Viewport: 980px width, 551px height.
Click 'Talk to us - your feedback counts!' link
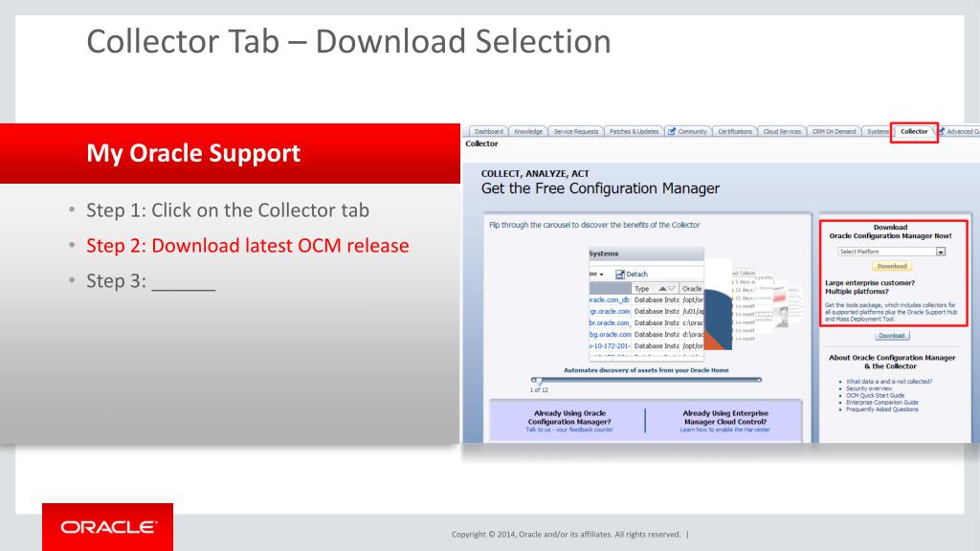click(568, 430)
